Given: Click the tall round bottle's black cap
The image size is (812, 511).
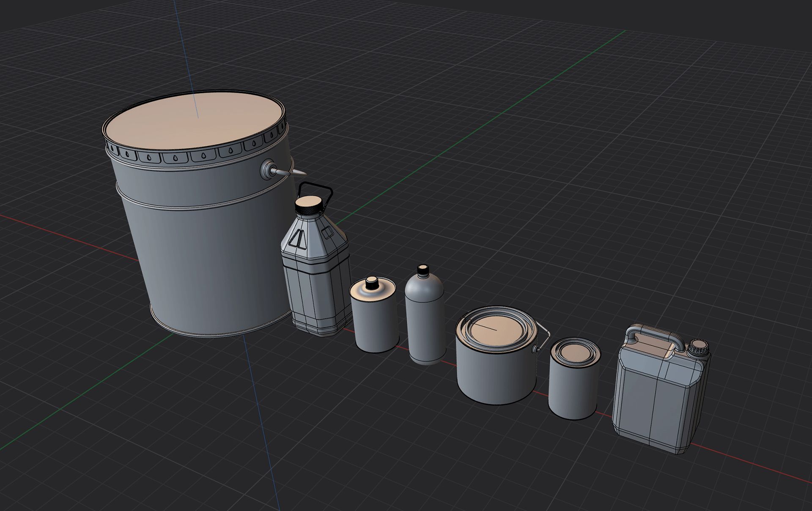Looking at the screenshot, I should click(x=423, y=271).
